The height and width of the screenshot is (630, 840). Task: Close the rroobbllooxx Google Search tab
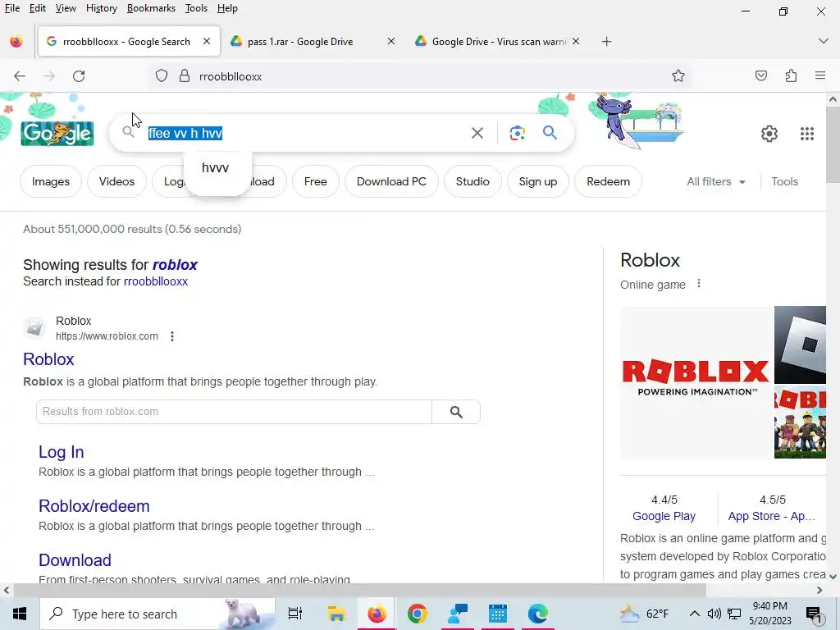(x=206, y=41)
